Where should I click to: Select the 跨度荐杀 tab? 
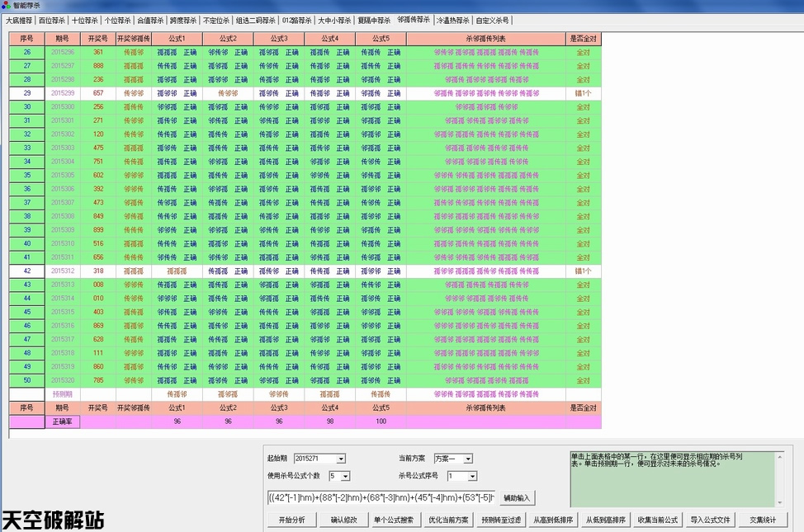pos(183,21)
